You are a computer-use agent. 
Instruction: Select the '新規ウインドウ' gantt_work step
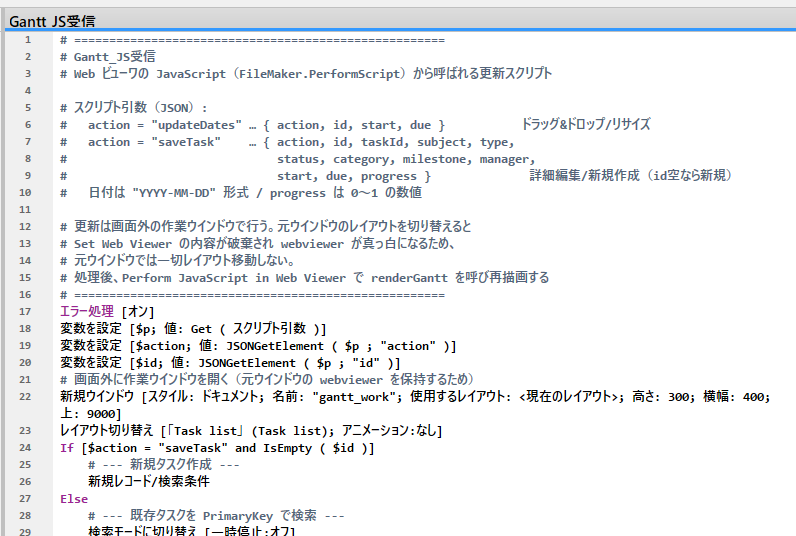point(415,405)
